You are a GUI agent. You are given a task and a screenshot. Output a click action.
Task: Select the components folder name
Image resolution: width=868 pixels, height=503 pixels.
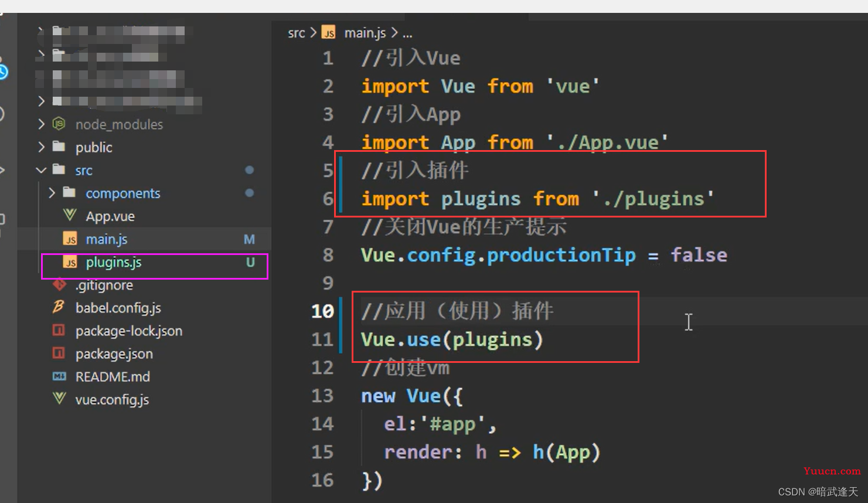point(123,193)
